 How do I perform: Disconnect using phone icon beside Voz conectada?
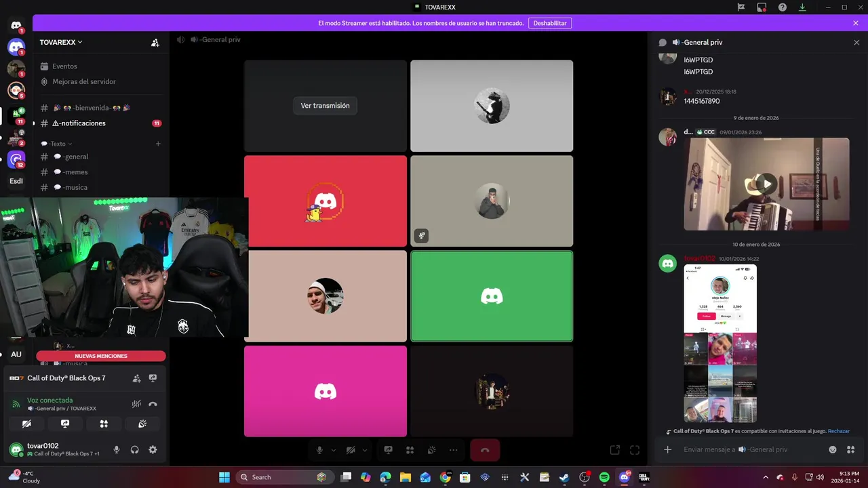click(x=153, y=404)
